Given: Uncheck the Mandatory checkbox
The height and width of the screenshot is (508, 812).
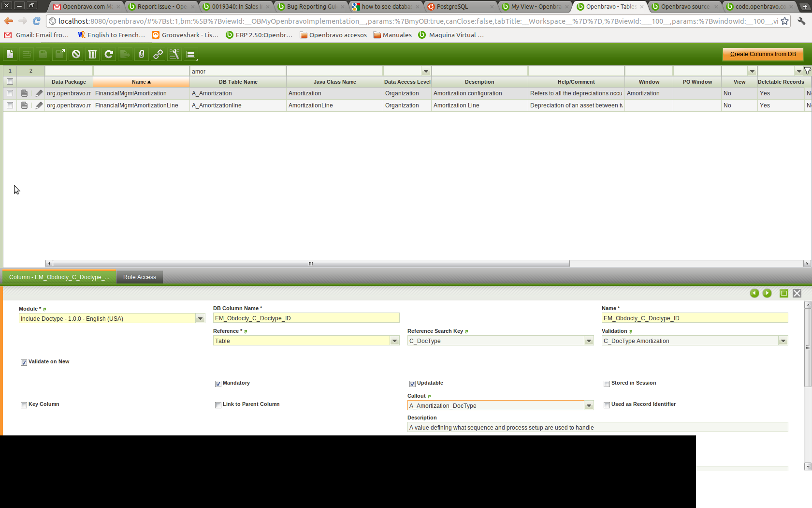Looking at the screenshot, I should coord(218,384).
